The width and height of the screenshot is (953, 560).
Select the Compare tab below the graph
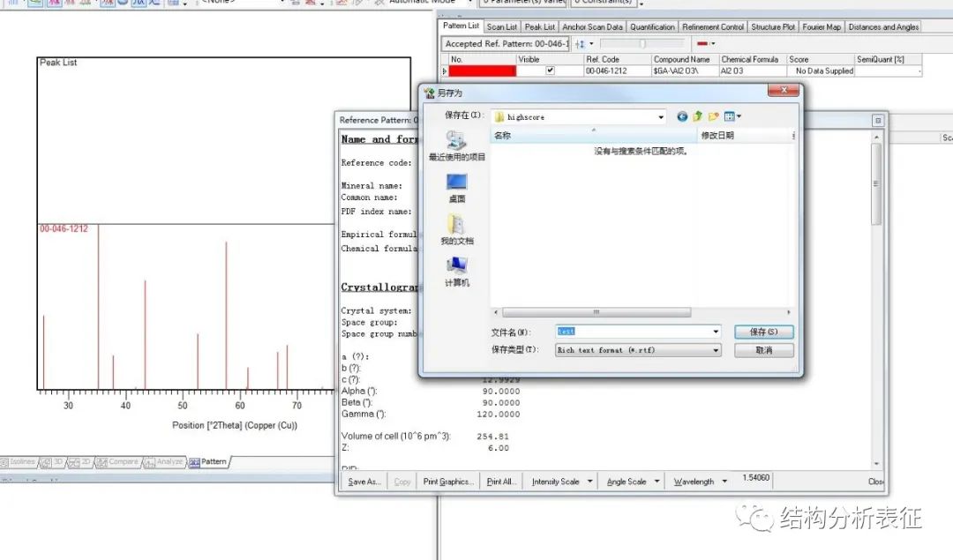tap(118, 462)
